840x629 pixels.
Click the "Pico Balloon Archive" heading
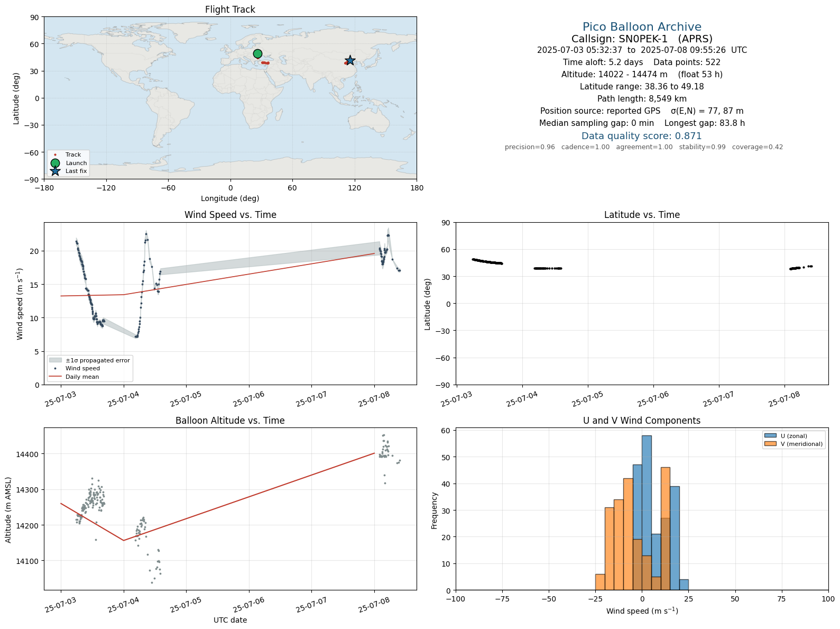point(642,27)
